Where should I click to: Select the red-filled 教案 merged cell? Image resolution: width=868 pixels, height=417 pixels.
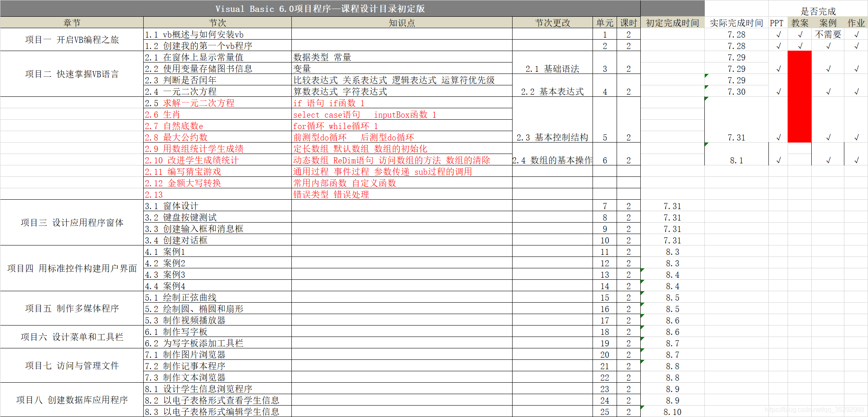point(799,97)
